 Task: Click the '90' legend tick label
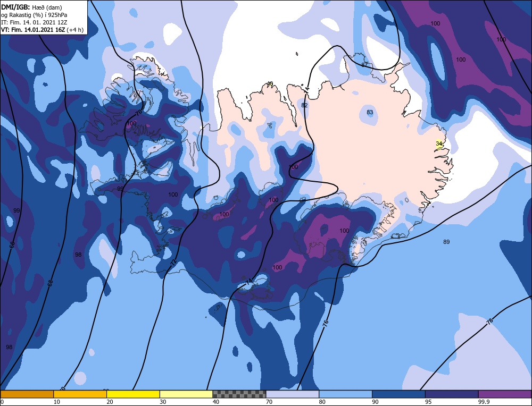click(x=375, y=402)
